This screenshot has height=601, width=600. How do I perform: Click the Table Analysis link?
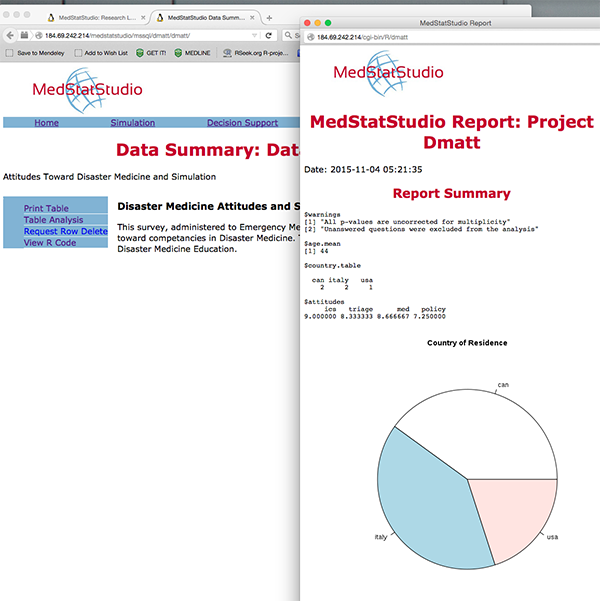53,220
